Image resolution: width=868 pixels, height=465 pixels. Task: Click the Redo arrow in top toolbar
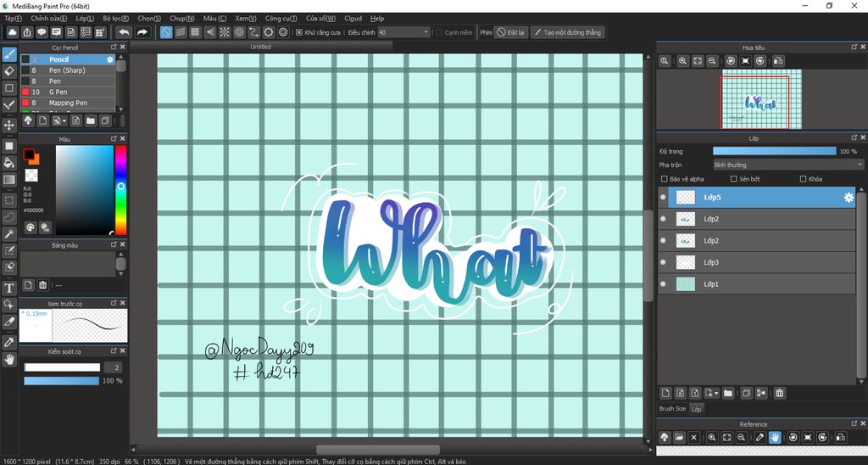142,32
